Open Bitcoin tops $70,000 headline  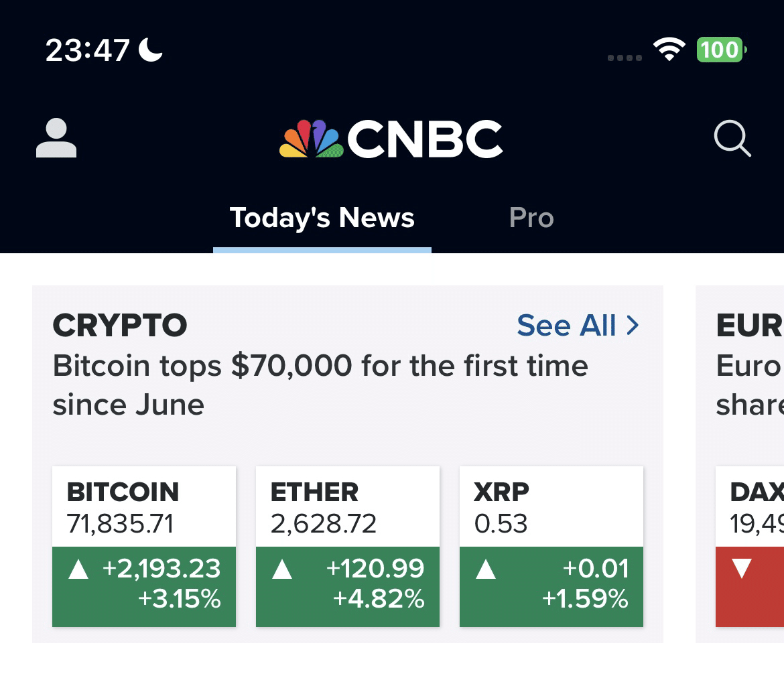pos(320,385)
